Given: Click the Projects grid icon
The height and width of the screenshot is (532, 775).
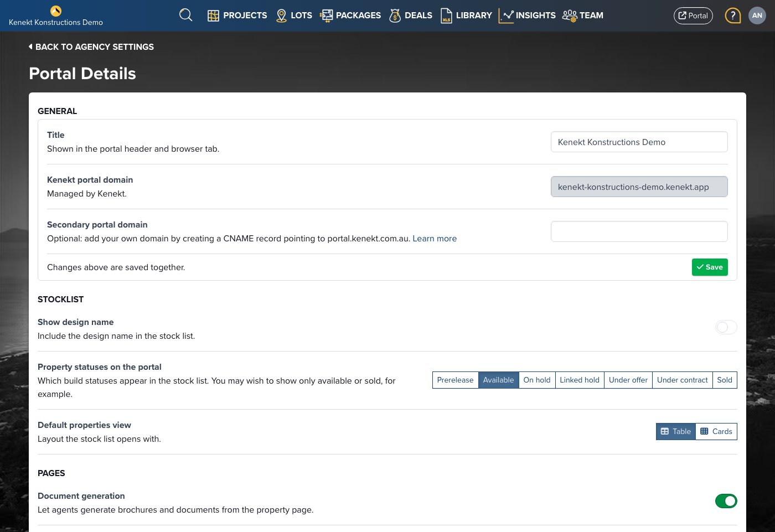Looking at the screenshot, I should [x=213, y=16].
